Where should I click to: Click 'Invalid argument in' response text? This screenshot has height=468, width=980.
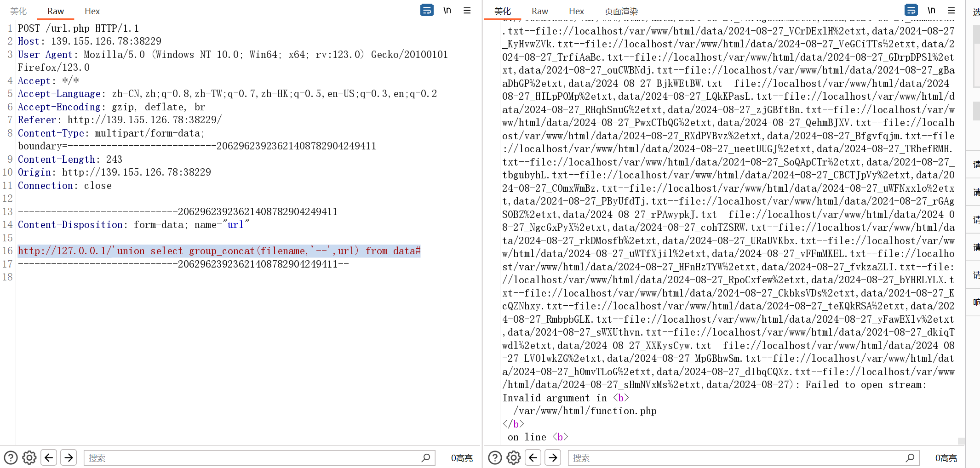pyautogui.click(x=555, y=398)
